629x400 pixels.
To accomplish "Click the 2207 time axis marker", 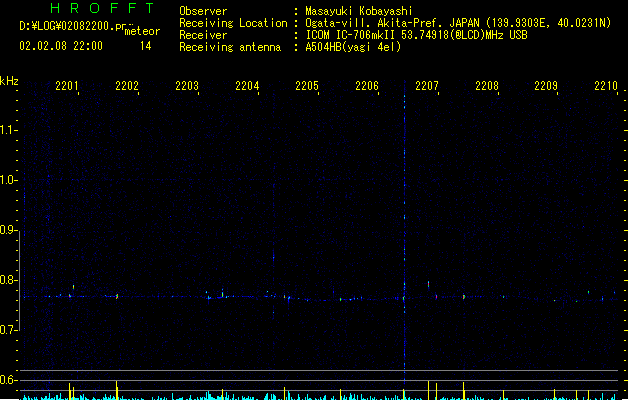I will click(x=427, y=86).
